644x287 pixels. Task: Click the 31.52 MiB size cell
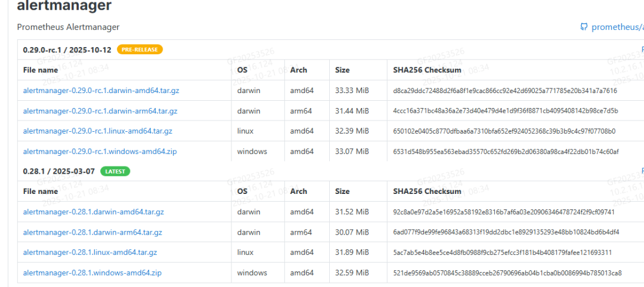(x=352, y=212)
